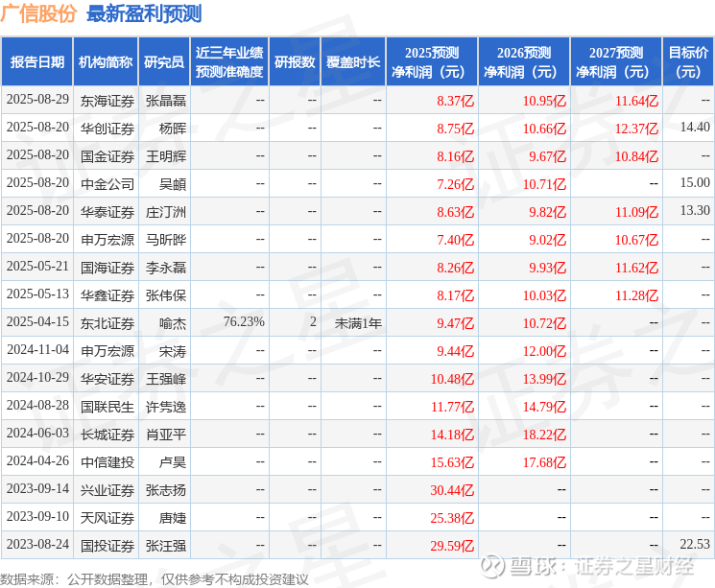Image resolution: width=715 pixels, height=588 pixels.
Task: Click the date 2025-05-13
Action: (37, 294)
